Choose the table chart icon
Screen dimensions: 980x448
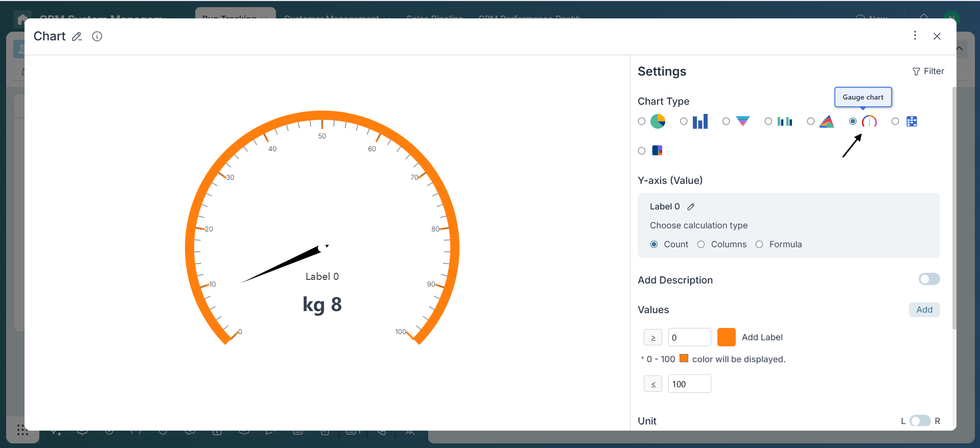(912, 121)
